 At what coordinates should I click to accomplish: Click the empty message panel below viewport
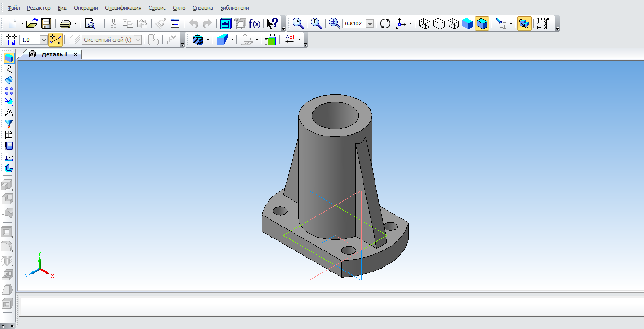(330, 306)
